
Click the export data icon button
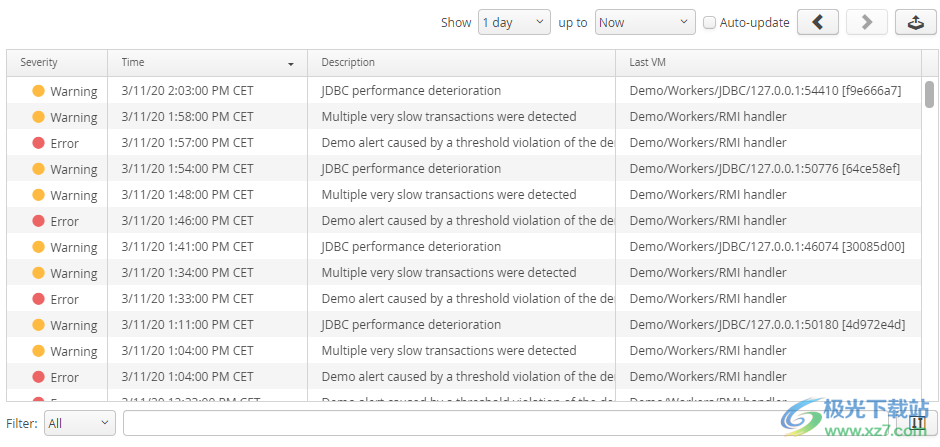[915, 22]
